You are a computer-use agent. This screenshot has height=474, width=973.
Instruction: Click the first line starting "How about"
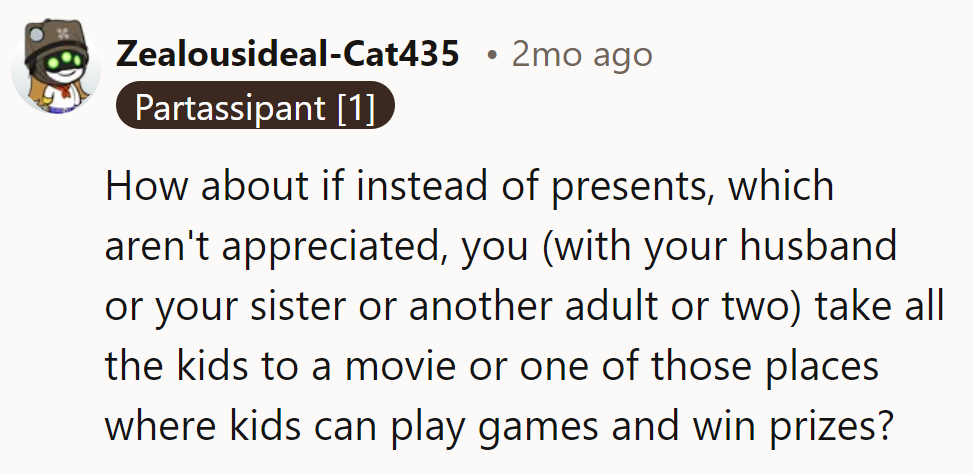click(469, 188)
